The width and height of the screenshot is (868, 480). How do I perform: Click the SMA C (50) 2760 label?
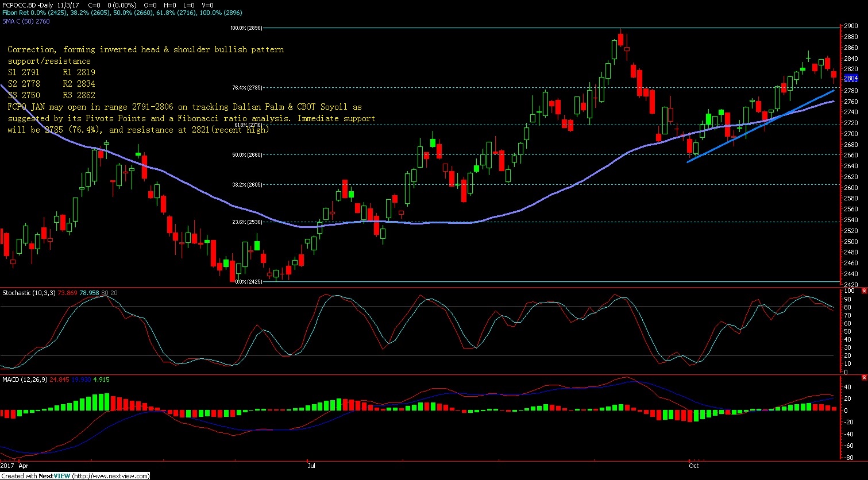coord(25,21)
